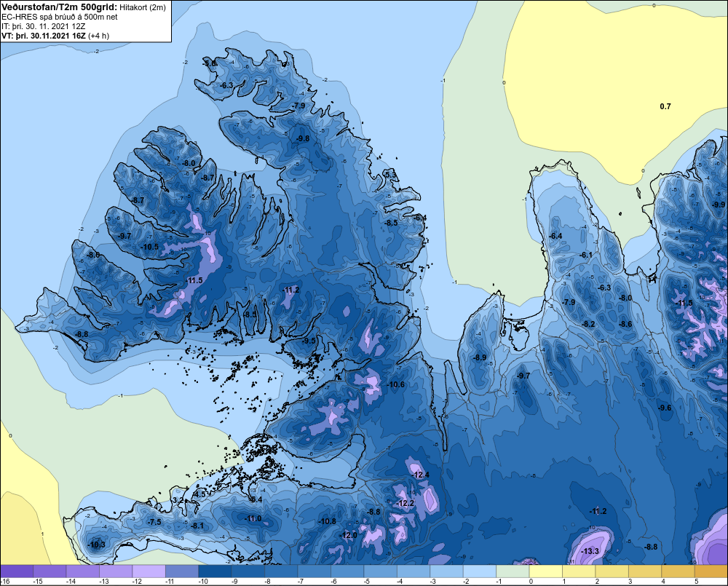Select the -9.8 temperature label
Viewport: 728px width, 586px height.
tap(303, 138)
